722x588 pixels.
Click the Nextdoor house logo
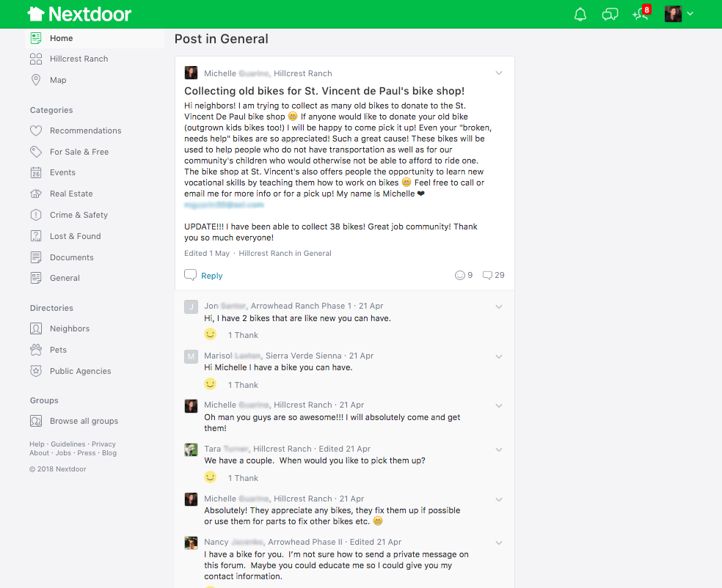79,14
